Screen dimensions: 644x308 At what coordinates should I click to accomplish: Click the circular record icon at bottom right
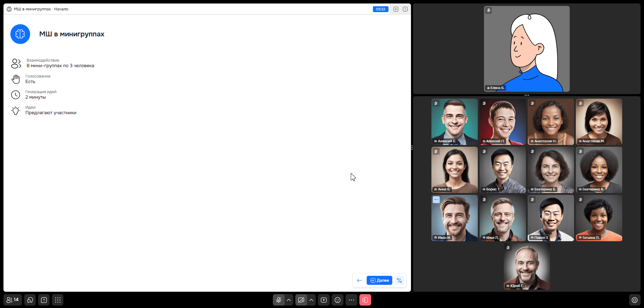634,300
